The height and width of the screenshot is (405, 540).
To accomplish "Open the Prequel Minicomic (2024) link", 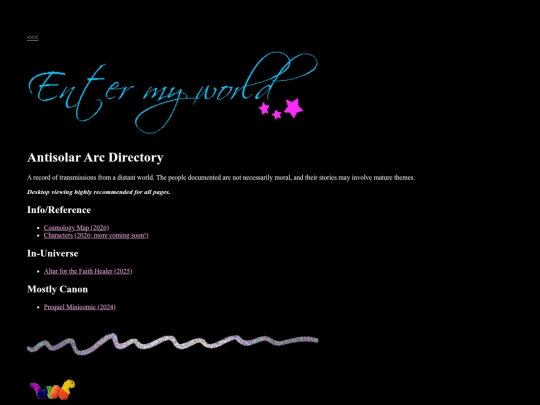I will [x=80, y=307].
